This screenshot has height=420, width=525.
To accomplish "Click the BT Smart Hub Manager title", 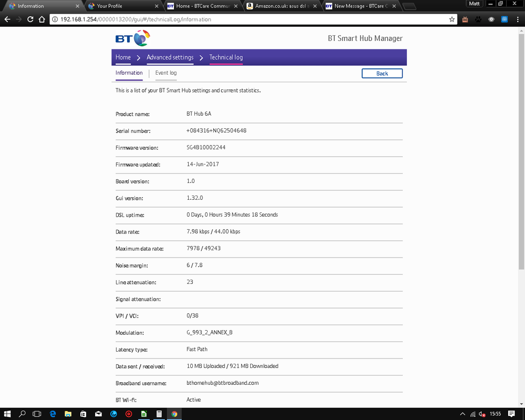I will point(365,38).
